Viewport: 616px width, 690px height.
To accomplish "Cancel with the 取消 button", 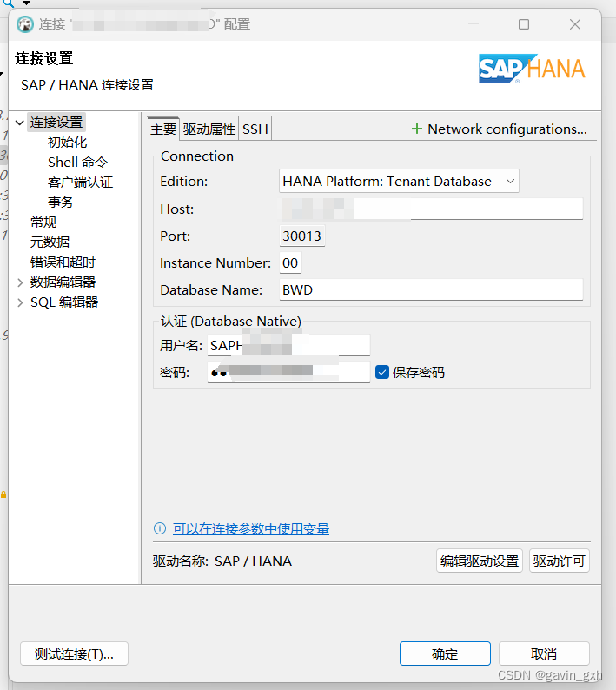I will pyautogui.click(x=544, y=654).
